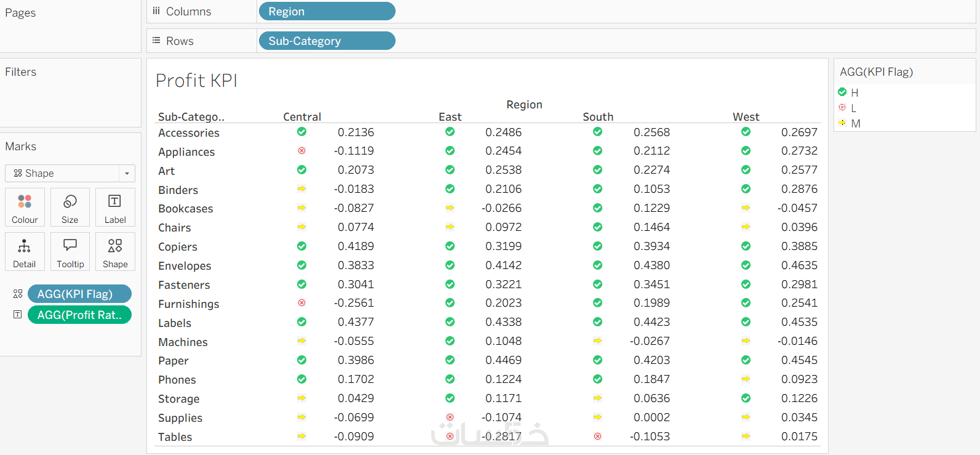Open the Size marks card
Viewport: 980px width, 455px height.
coord(70,207)
